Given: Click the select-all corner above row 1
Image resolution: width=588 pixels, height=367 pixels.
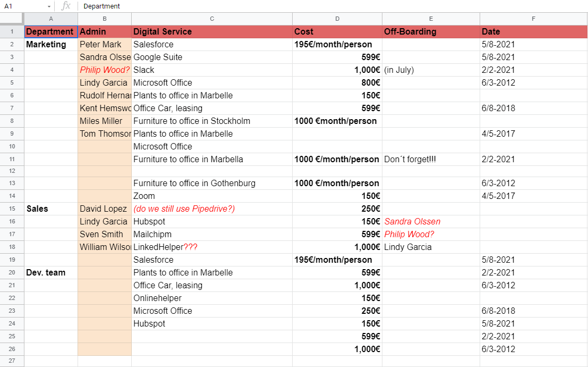Looking at the screenshot, I should click(12, 19).
